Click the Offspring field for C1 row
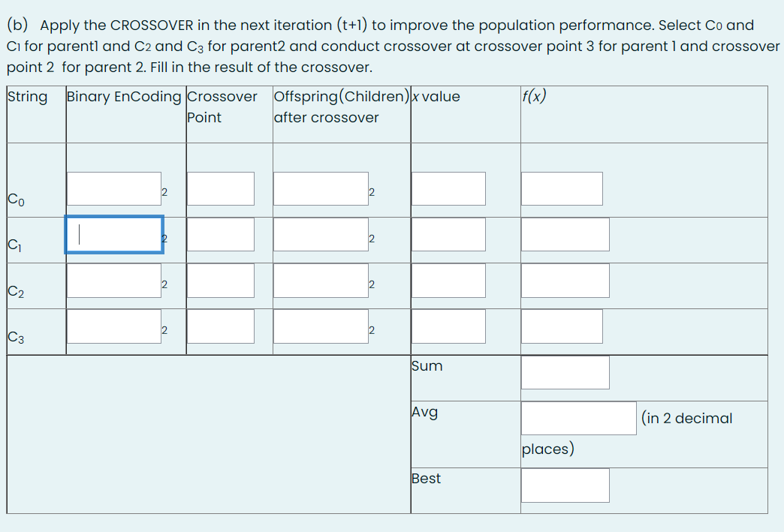This screenshot has width=784, height=532. coord(320,234)
